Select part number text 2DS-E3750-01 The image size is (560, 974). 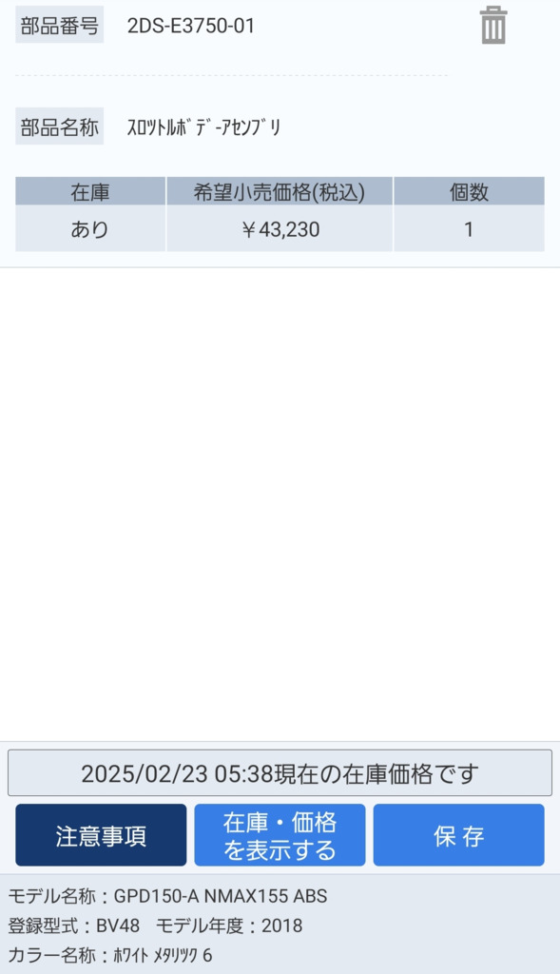(190, 26)
